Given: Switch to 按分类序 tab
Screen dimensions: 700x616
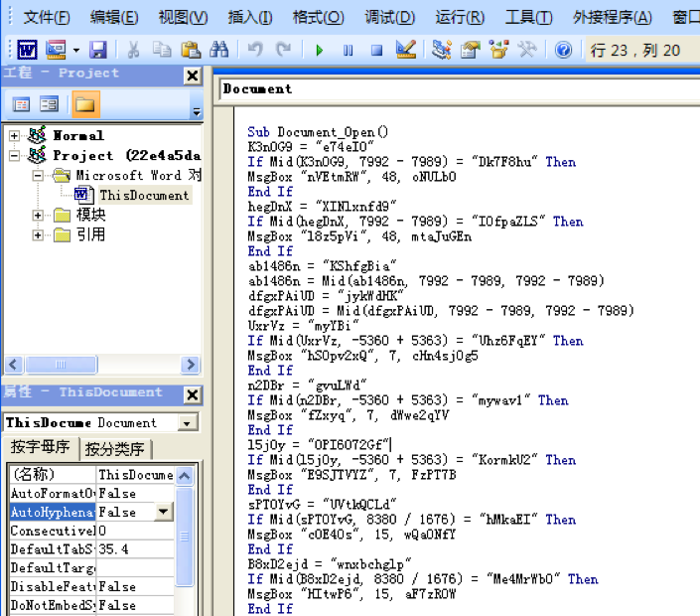Looking at the screenshot, I should [x=115, y=449].
